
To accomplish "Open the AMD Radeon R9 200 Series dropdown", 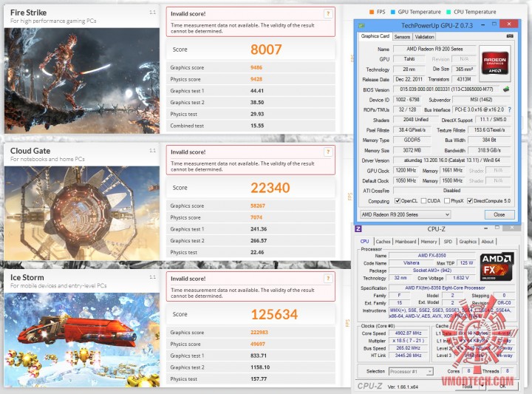I will pos(406,214).
